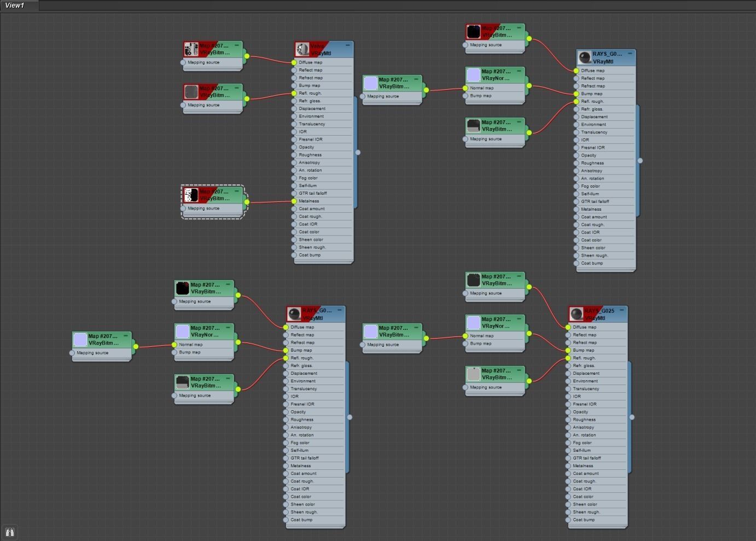Click RAYS_G025 node's Fresnel IOR socket

click(568, 404)
